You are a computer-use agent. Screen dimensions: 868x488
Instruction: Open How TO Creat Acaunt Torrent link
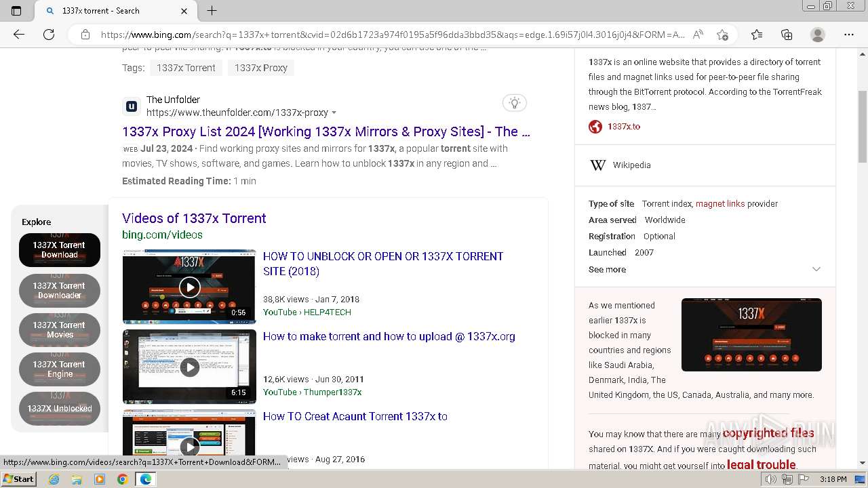(x=355, y=416)
